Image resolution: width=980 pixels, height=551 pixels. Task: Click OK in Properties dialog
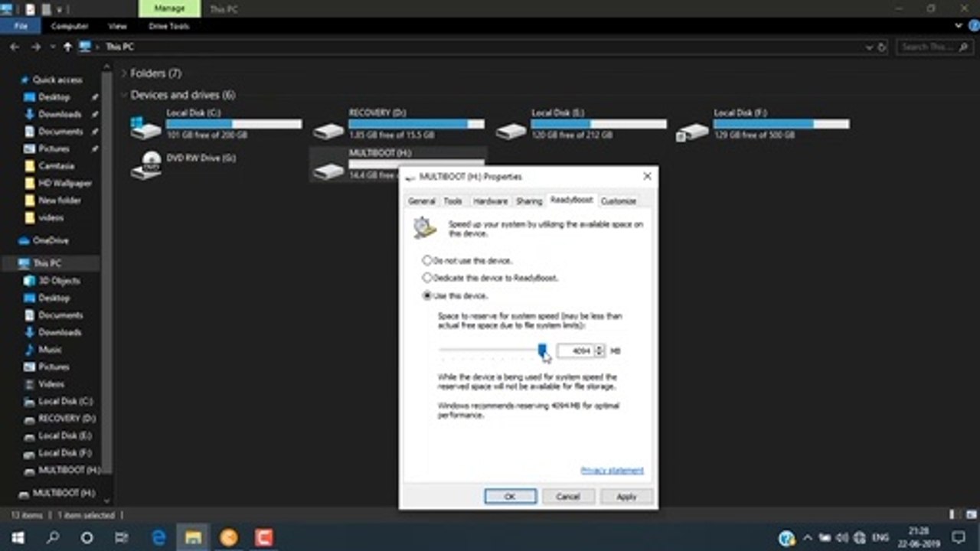[x=510, y=497]
